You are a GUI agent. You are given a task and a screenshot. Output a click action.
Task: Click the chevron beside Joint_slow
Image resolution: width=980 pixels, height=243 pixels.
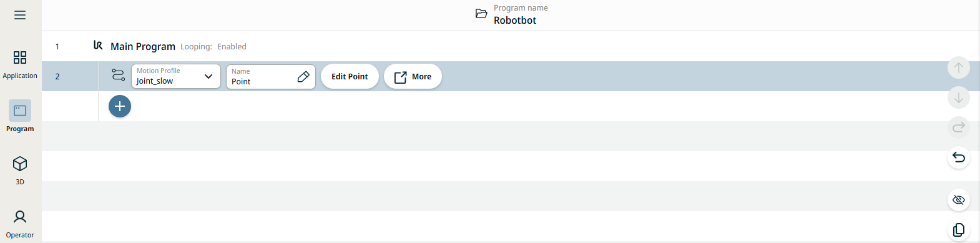point(208,76)
